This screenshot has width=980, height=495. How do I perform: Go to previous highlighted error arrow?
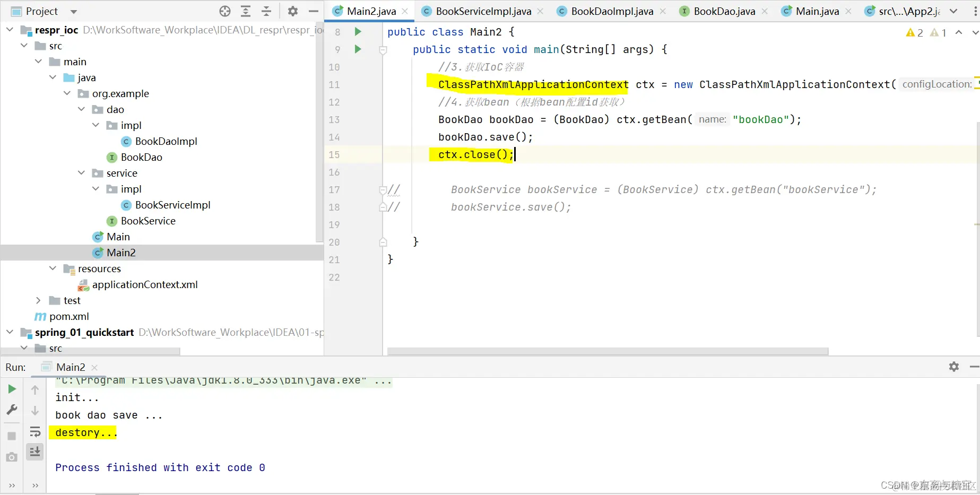point(959,32)
